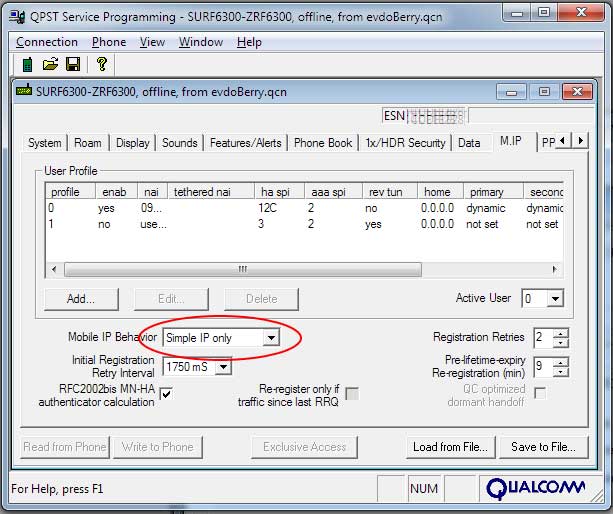This screenshot has width=613, height=514.
Task: Click the 'primary' column header
Action: pyautogui.click(x=493, y=192)
